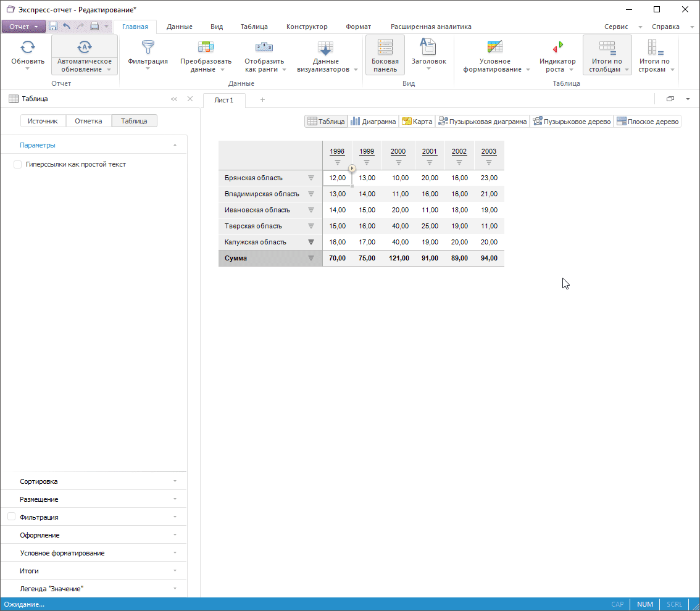Switch to the Диаграмма view button
This screenshot has width=700, height=611.
coord(373,122)
